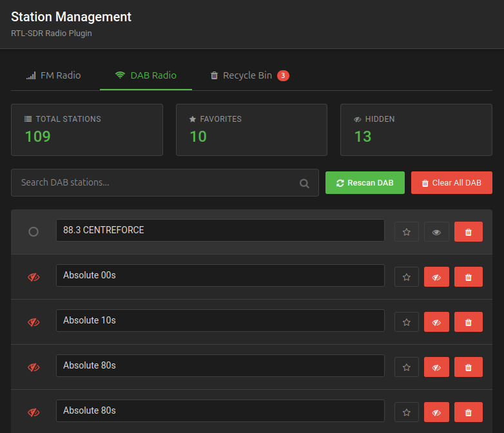This screenshot has height=433, width=504.
Task: Click the Hidden stations count card
Action: tap(416, 130)
